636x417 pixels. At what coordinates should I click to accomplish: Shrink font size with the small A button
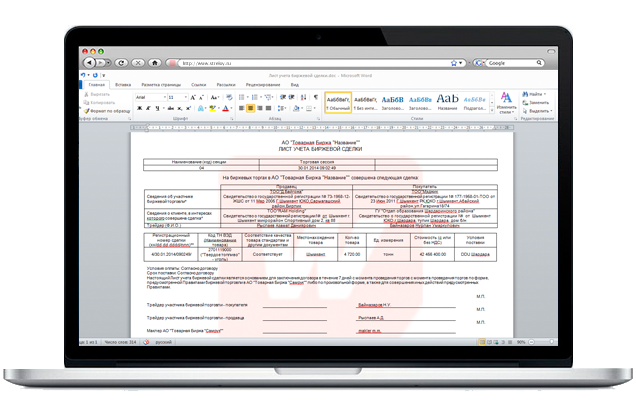coord(201,97)
